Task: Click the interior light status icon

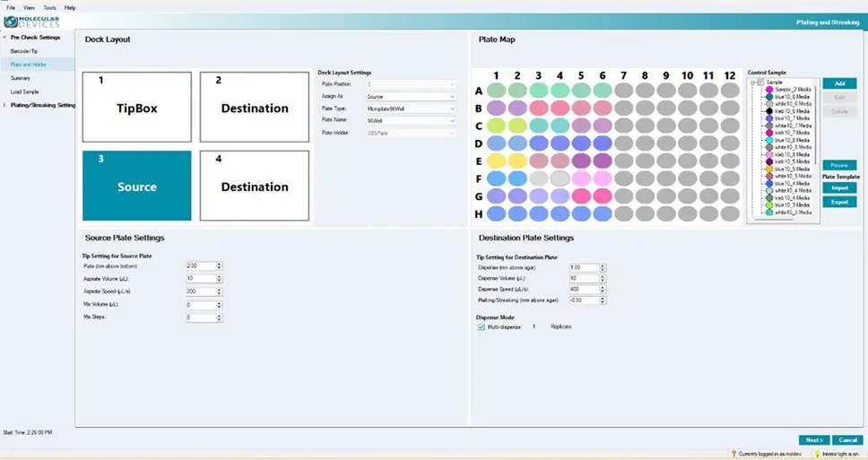Action: click(817, 454)
